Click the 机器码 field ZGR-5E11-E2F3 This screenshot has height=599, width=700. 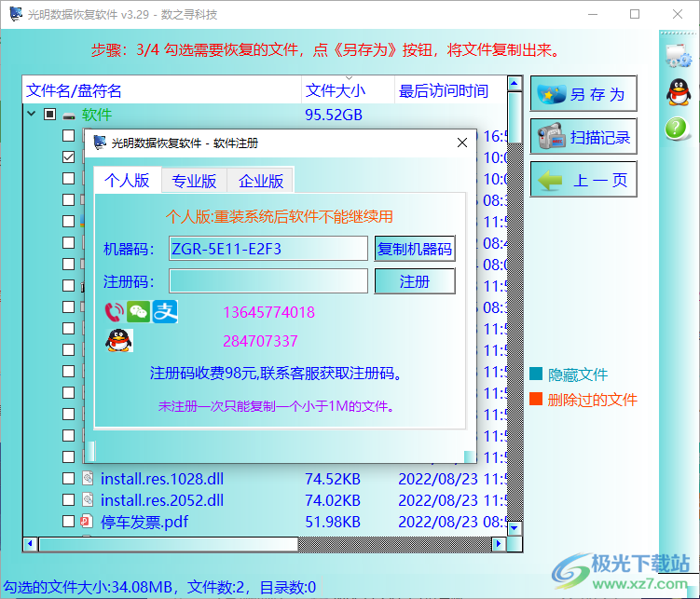click(x=268, y=249)
